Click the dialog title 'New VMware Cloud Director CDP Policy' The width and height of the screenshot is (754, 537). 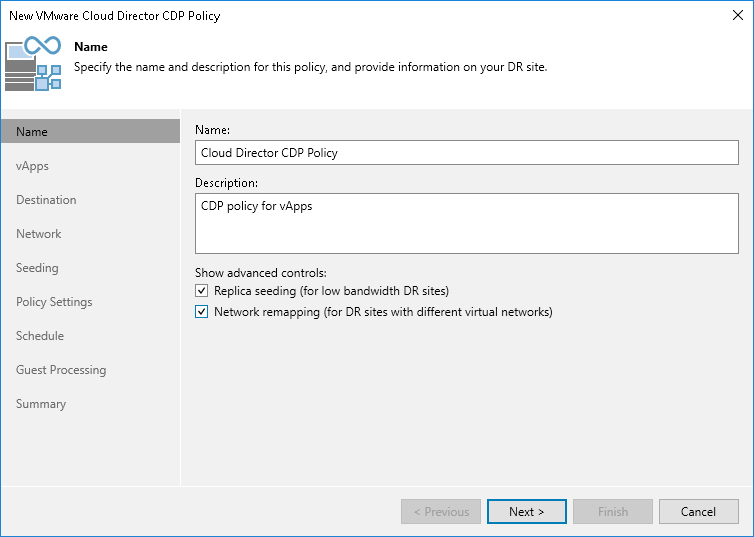pyautogui.click(x=114, y=16)
